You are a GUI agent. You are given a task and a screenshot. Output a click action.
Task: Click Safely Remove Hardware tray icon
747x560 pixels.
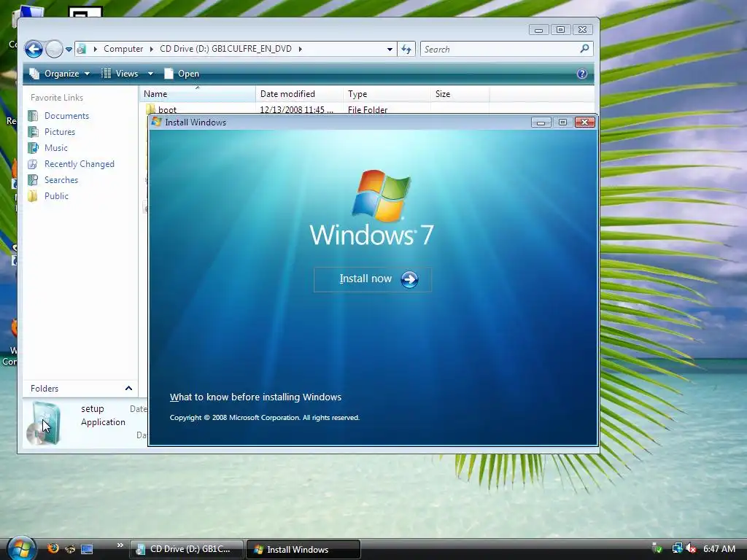coord(657,548)
